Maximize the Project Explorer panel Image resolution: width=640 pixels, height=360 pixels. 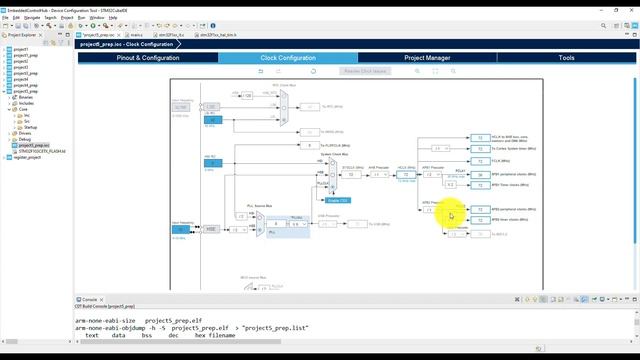pyautogui.click(x=67, y=35)
